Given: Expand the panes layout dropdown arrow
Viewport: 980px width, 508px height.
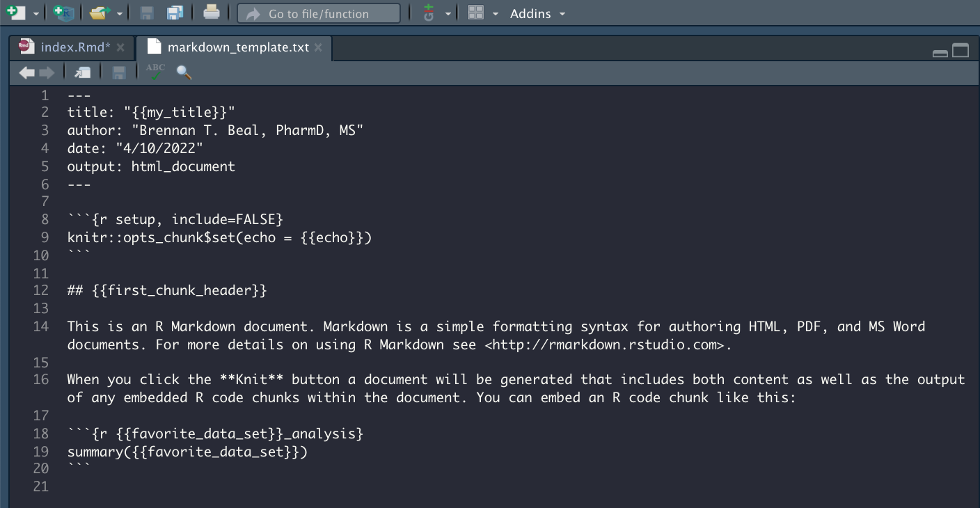Looking at the screenshot, I should click(x=496, y=13).
